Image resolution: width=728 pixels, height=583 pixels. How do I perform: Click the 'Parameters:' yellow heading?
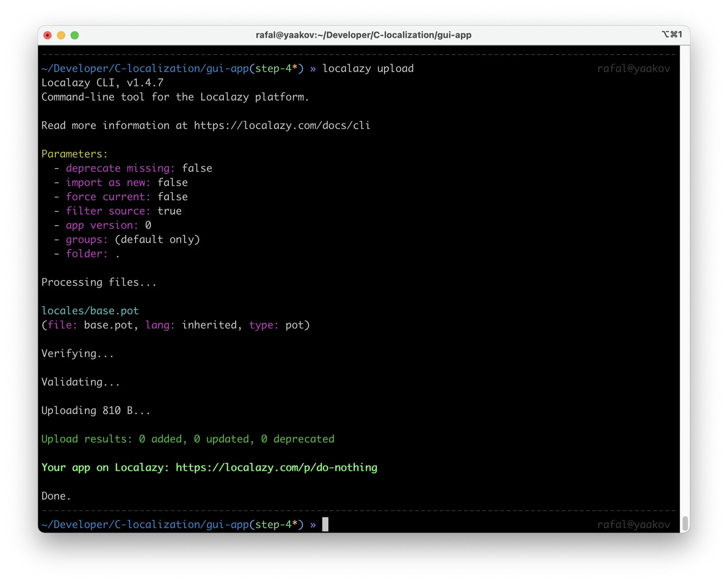pos(75,154)
